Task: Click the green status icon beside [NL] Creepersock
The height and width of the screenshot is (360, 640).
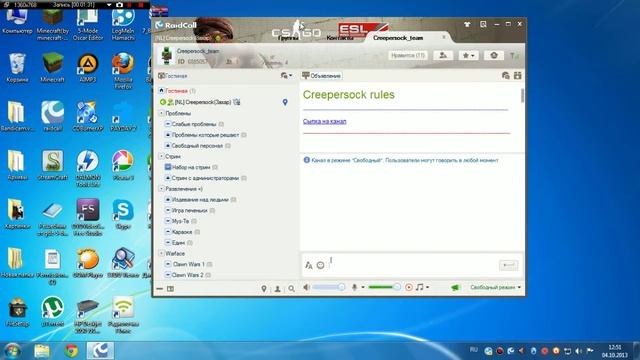Action: pyautogui.click(x=163, y=102)
